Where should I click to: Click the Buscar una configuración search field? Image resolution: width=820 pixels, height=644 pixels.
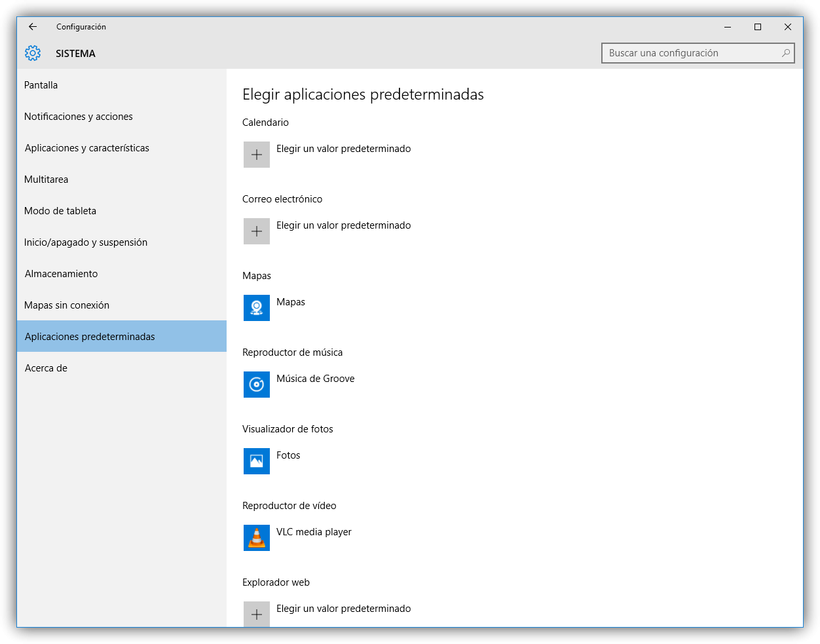(x=698, y=53)
